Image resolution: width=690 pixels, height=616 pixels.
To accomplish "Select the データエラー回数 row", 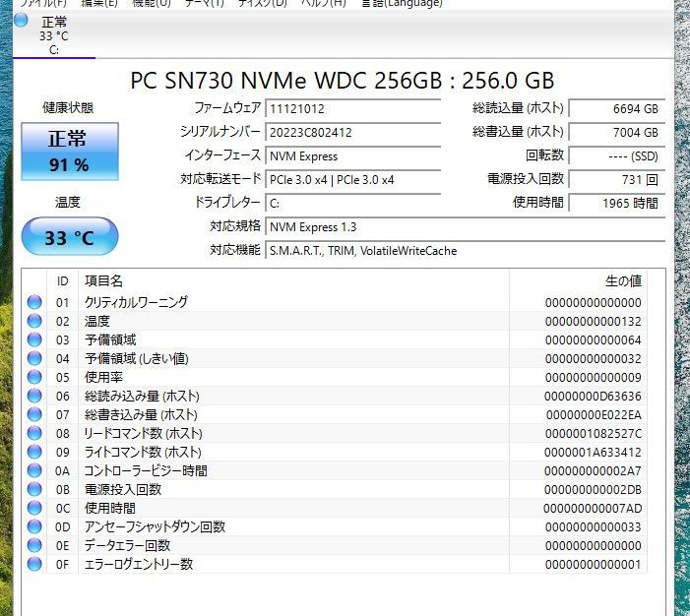I will click(335, 545).
